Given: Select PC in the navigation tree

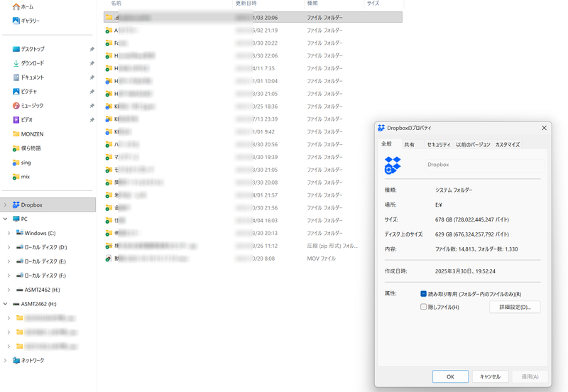Looking at the screenshot, I should (x=20, y=219).
